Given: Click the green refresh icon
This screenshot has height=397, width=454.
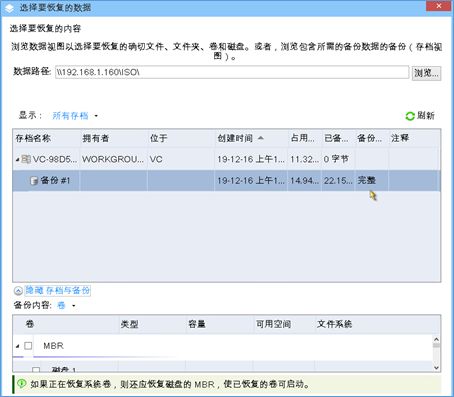Looking at the screenshot, I should pos(410,116).
